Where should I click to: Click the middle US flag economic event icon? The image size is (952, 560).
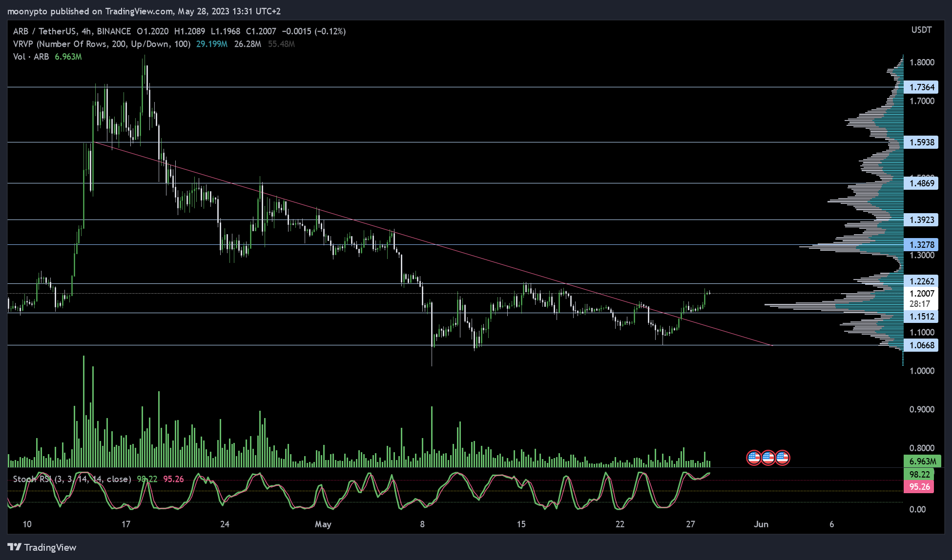click(768, 458)
